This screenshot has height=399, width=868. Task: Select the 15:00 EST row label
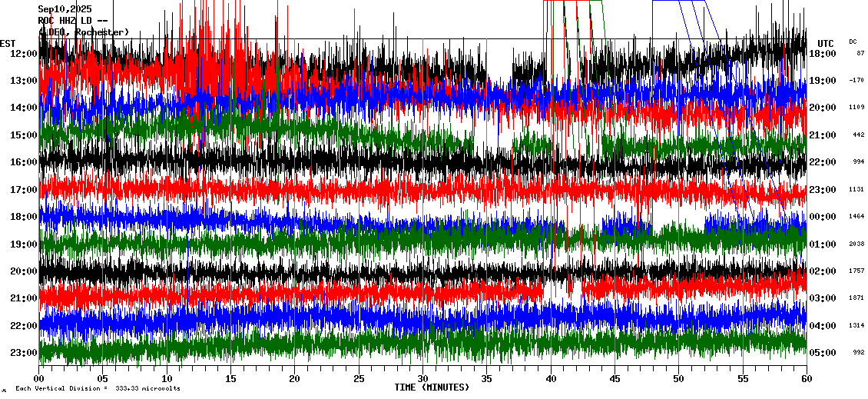[24, 135]
